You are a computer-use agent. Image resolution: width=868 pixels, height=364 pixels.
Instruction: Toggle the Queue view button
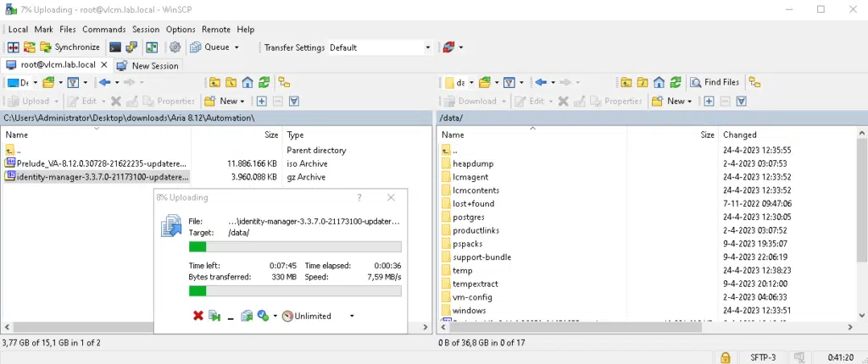(x=210, y=47)
